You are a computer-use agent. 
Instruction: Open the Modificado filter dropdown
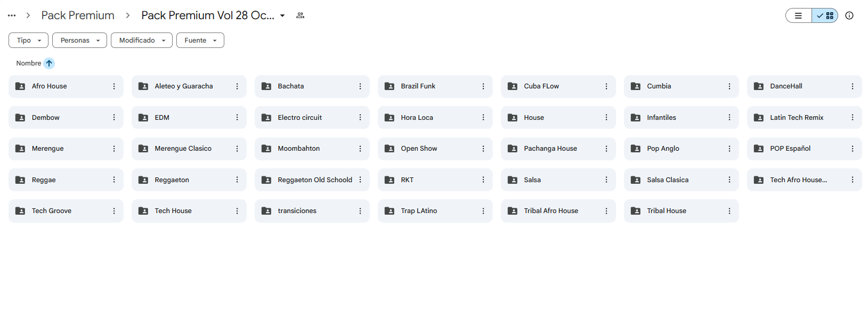pos(141,40)
